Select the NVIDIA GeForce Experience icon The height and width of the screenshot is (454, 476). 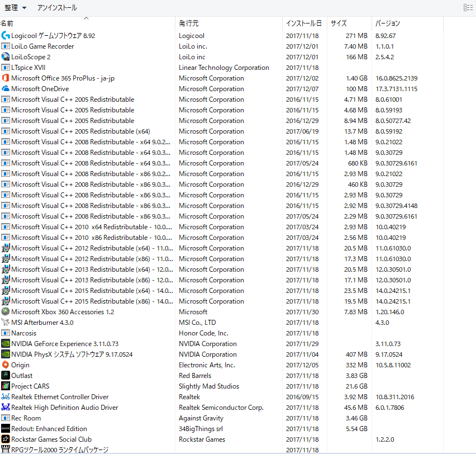click(6, 344)
